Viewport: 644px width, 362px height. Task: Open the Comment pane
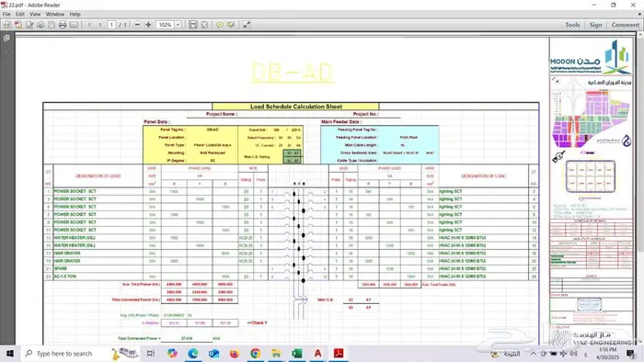click(x=625, y=25)
